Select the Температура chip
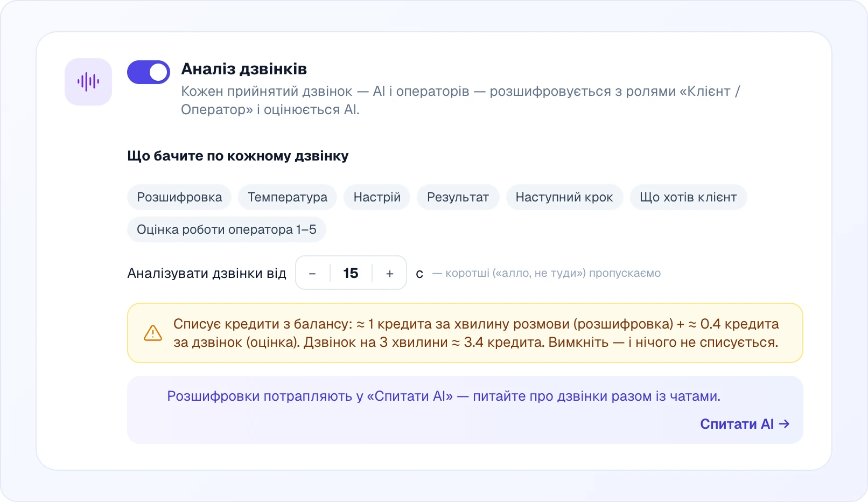The width and height of the screenshot is (868, 502). [288, 197]
